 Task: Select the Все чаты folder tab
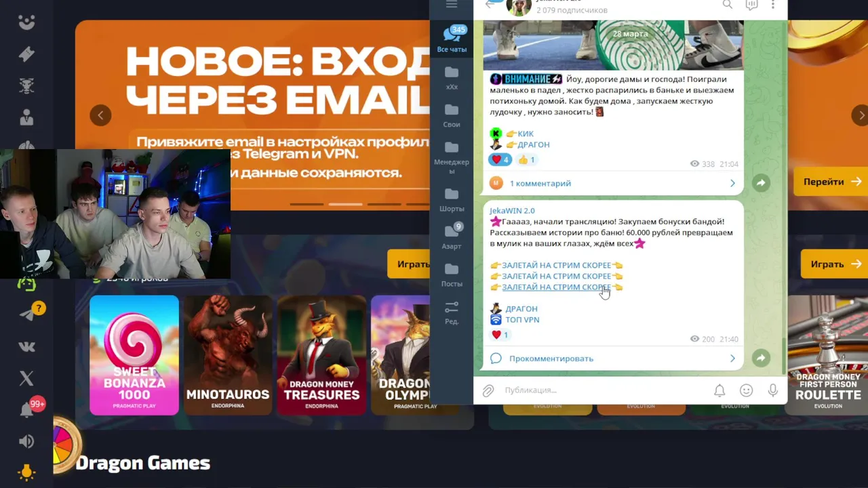[452, 39]
